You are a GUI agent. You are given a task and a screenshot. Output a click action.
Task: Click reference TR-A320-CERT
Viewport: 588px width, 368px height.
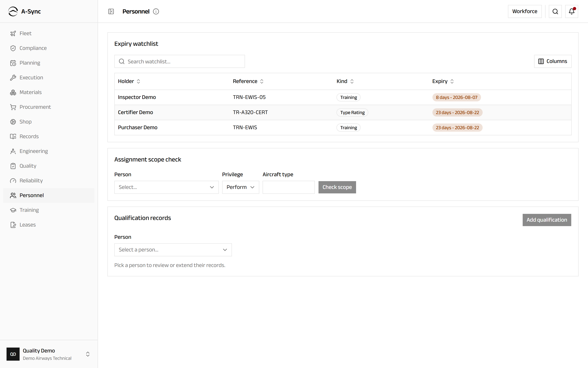(250, 112)
